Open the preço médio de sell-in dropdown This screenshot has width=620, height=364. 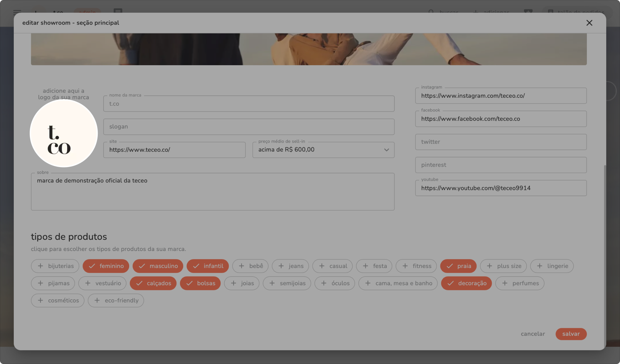317,150
